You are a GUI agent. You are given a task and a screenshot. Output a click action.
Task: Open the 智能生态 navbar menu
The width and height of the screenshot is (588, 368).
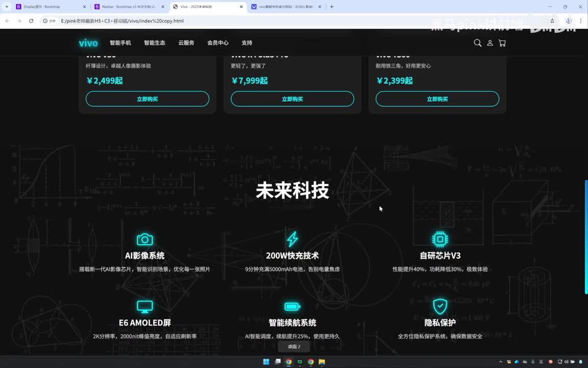click(155, 43)
